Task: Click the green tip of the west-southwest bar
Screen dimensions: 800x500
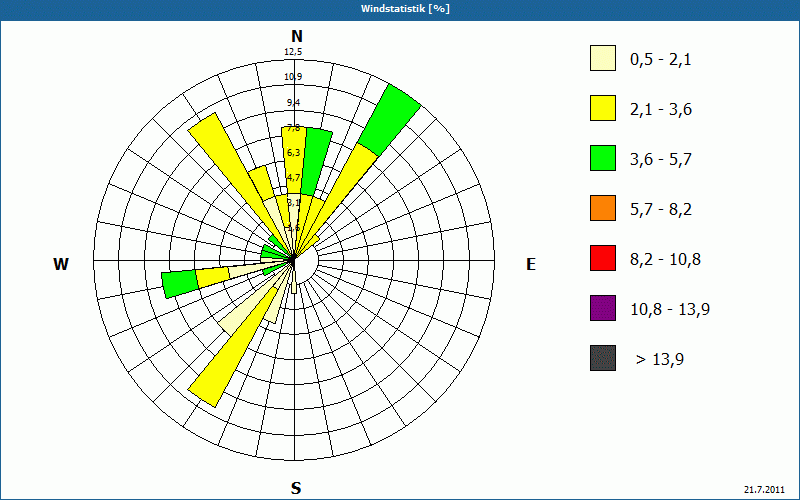Action: [180, 285]
